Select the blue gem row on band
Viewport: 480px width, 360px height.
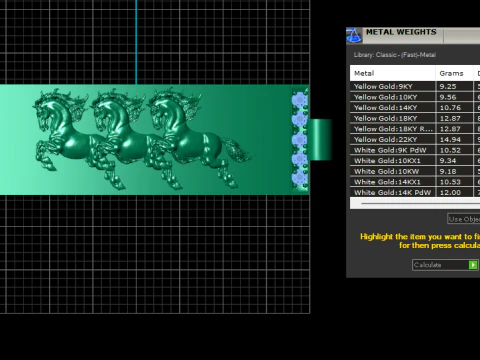coord(300,139)
